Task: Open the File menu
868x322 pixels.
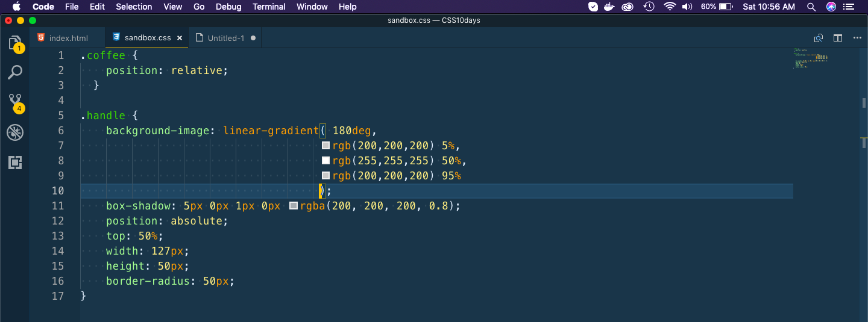Action: click(72, 7)
